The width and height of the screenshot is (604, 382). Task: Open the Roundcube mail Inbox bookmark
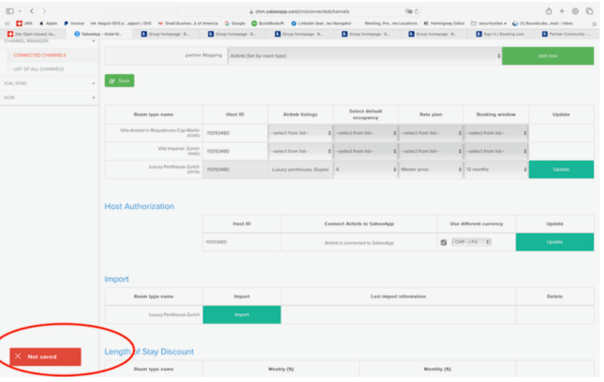[542, 23]
